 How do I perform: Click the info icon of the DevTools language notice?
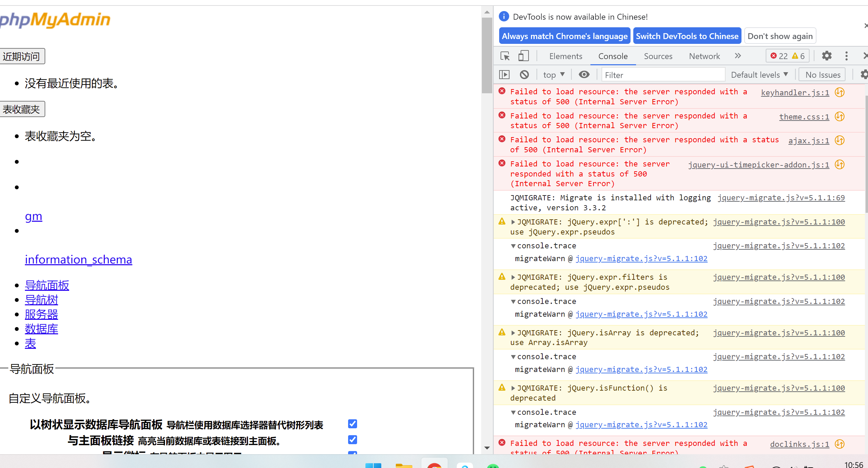pyautogui.click(x=504, y=16)
